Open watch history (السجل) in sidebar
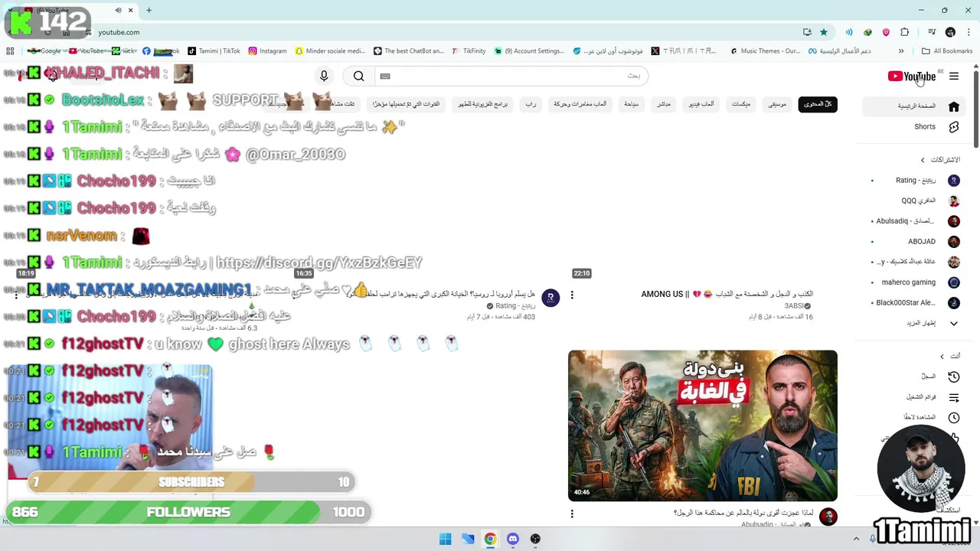980x551 pixels. coord(916,377)
